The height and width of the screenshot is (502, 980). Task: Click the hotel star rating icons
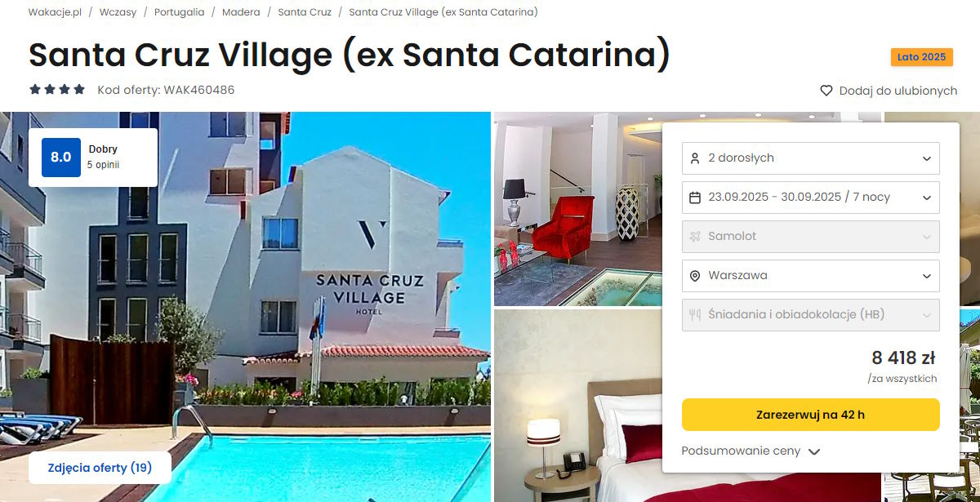[x=57, y=90]
